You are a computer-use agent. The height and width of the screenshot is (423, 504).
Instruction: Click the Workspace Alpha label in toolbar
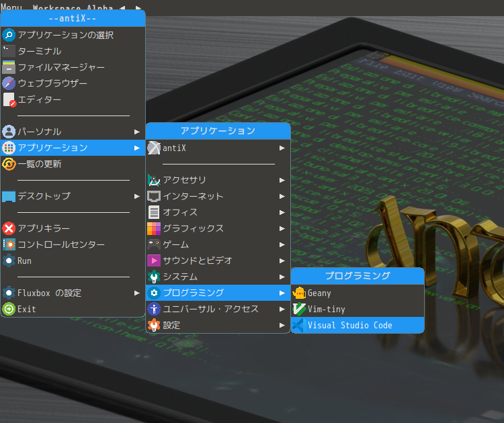(x=73, y=7)
